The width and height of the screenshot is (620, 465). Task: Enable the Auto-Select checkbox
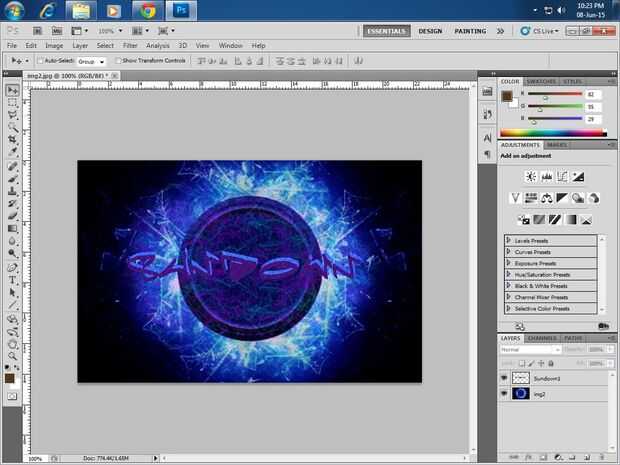[40, 60]
